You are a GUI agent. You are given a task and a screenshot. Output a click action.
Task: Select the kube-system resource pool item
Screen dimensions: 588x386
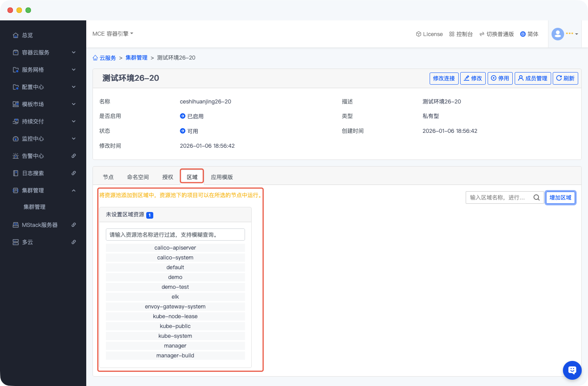(175, 336)
